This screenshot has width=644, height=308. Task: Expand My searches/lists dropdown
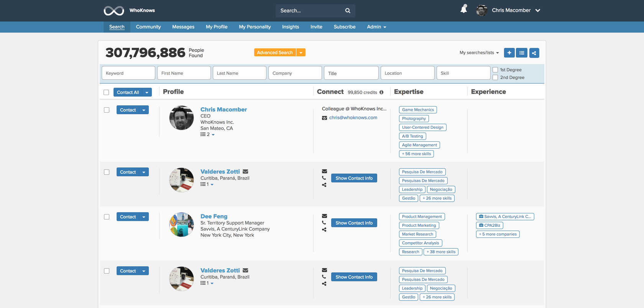[479, 53]
